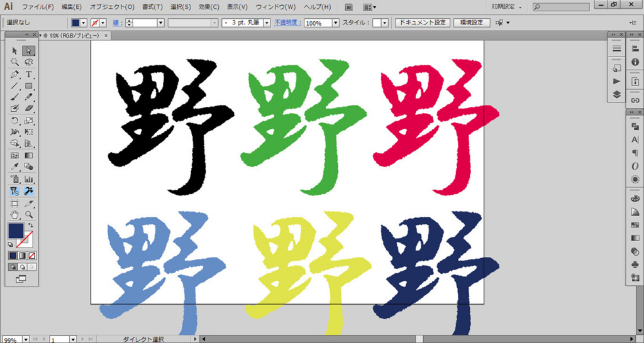Screen dimensions: 644x343
Task: Select the Blend tool
Action: click(29, 167)
